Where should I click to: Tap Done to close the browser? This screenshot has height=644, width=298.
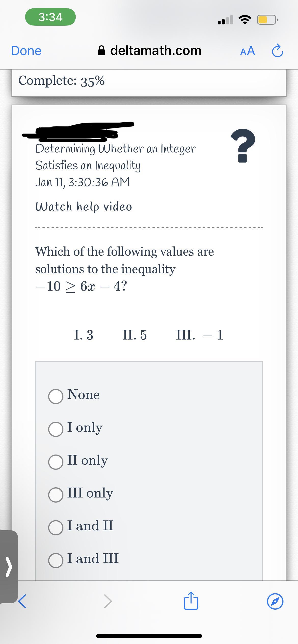26,51
